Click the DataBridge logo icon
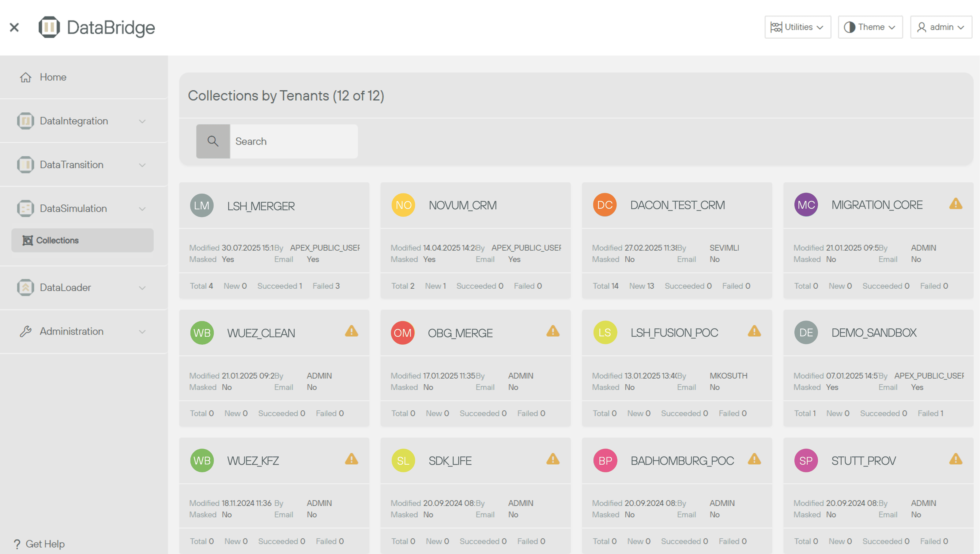This screenshot has height=554, width=980. (49, 27)
